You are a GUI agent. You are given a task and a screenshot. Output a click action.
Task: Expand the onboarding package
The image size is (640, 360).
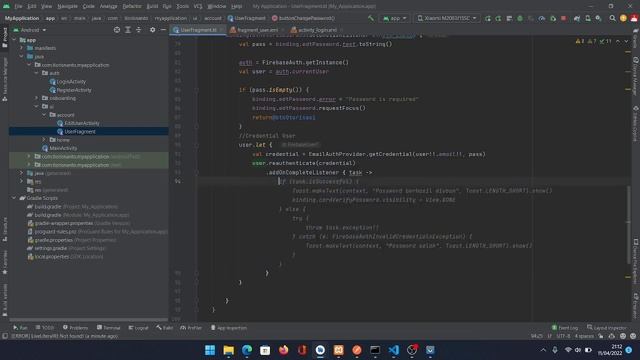click(x=37, y=98)
